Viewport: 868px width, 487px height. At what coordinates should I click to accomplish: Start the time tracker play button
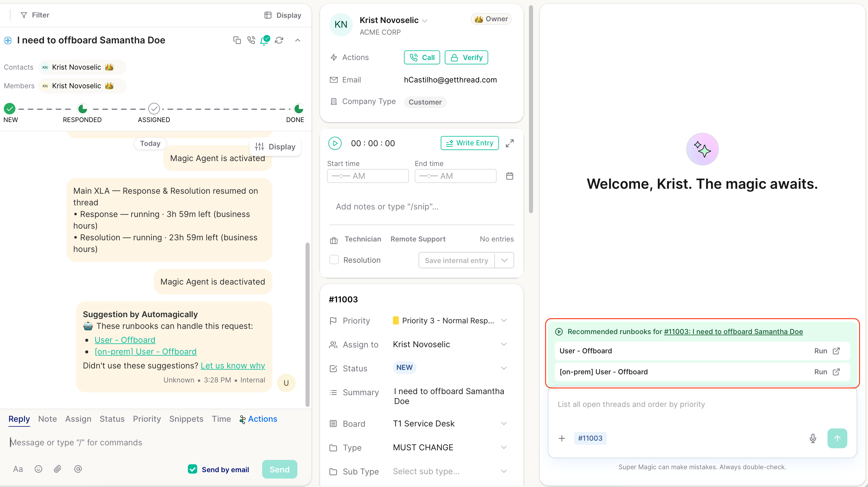[335, 143]
